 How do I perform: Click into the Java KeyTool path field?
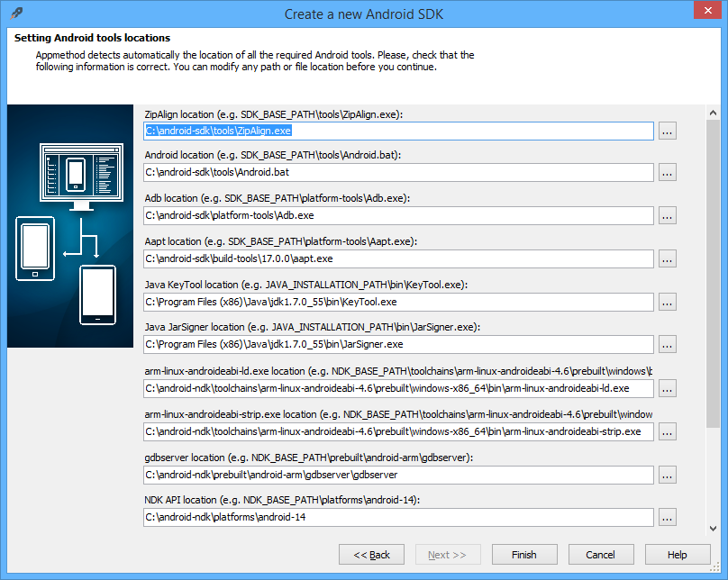tap(397, 303)
